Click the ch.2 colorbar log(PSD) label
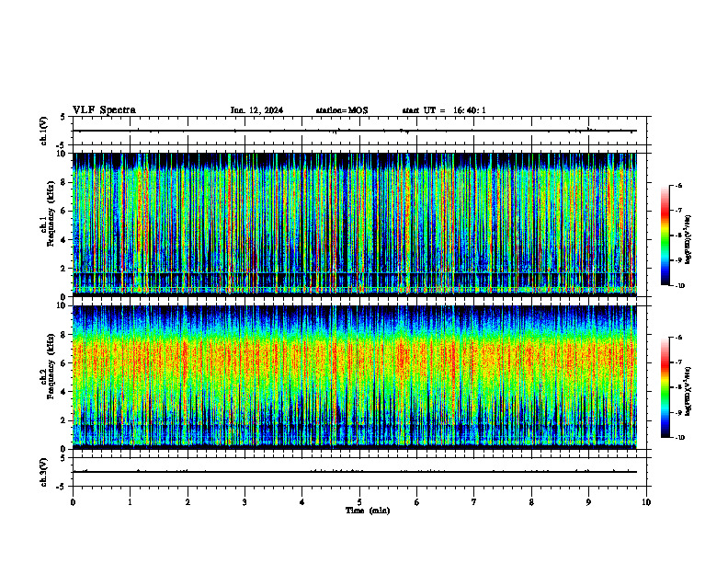 point(688,391)
